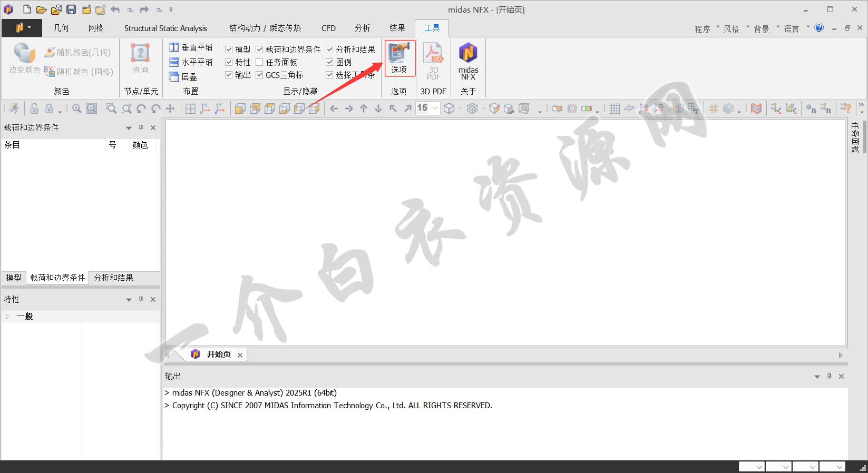Open the 几何 geometry ribbon tab
The width and height of the screenshot is (868, 473).
61,28
